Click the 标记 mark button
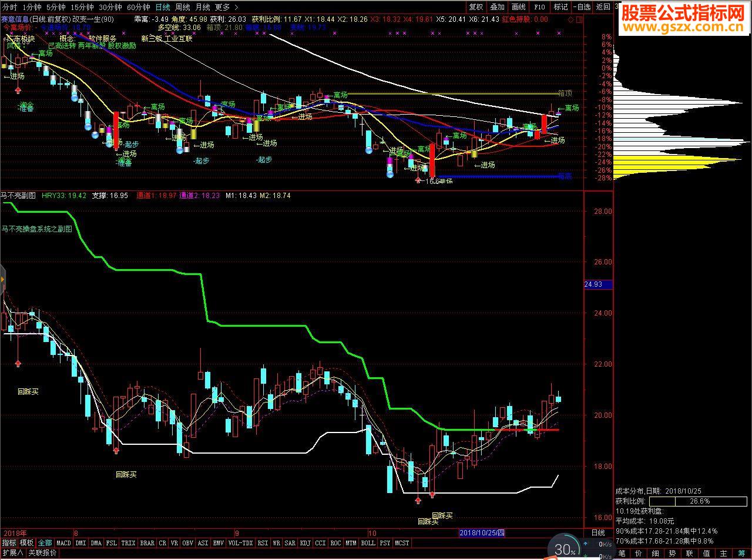Screen dimensions: 752x560 560,7
